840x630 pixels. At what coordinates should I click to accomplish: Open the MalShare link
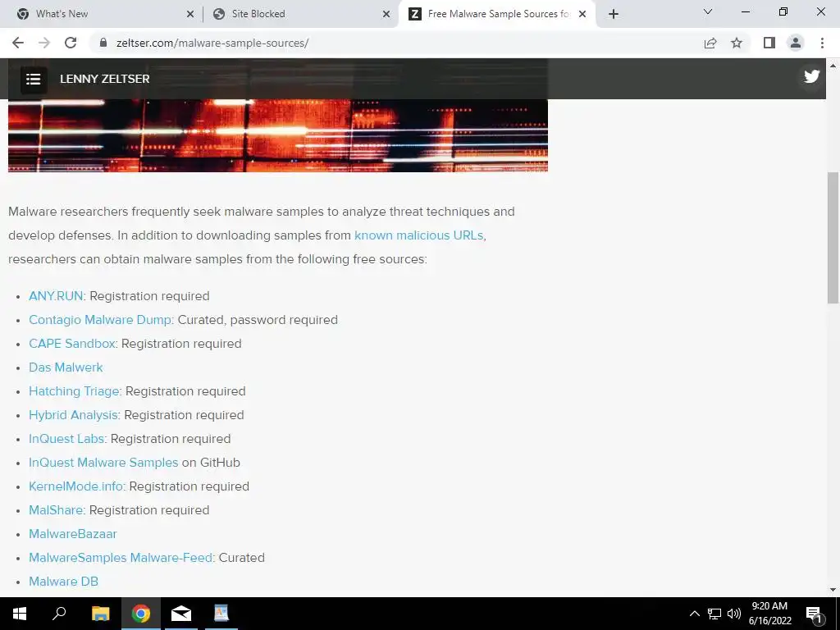tap(56, 510)
